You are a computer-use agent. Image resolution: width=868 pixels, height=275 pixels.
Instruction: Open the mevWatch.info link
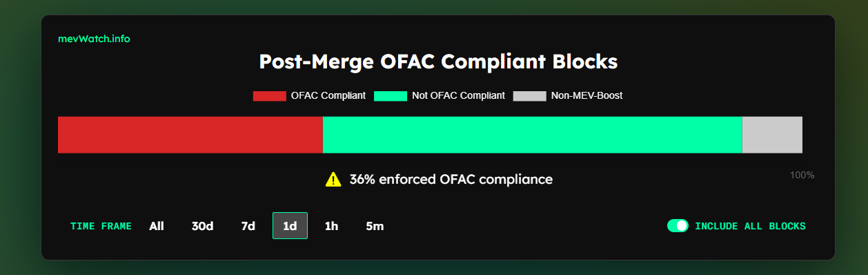click(94, 39)
